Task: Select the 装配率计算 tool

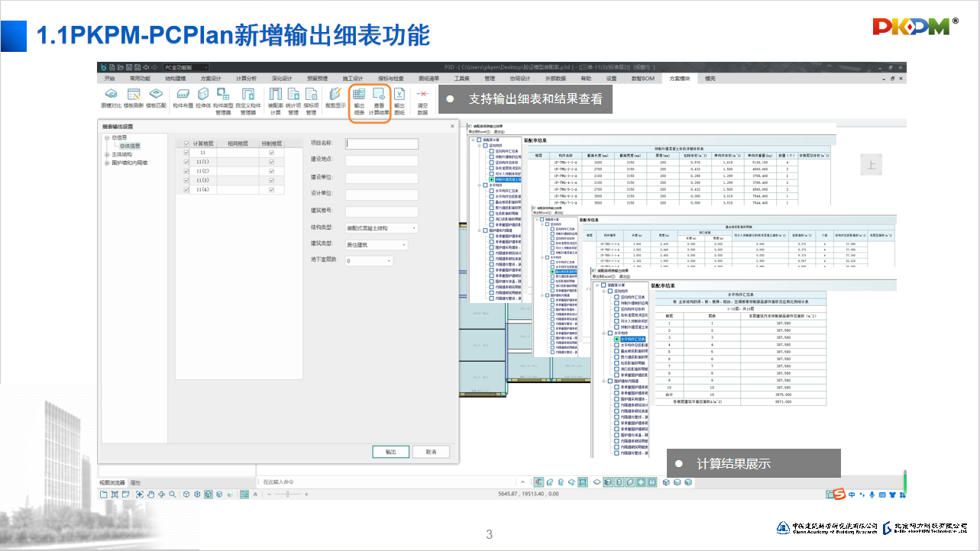Action: click(276, 101)
